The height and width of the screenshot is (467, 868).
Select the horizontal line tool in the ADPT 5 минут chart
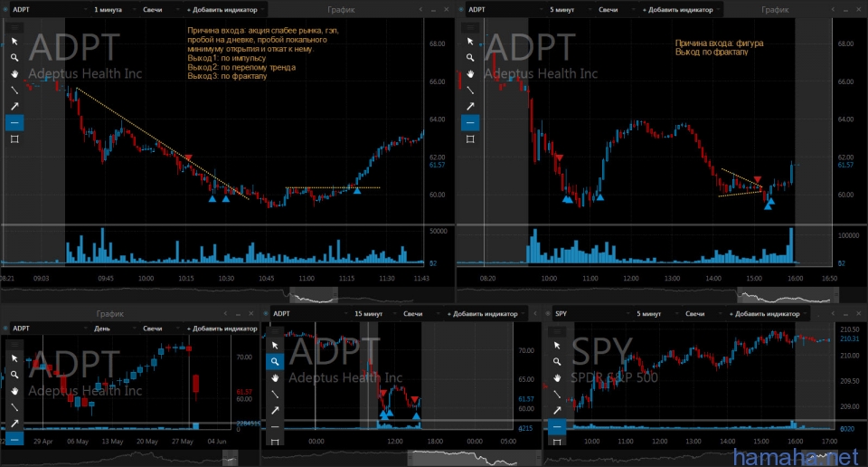point(470,122)
